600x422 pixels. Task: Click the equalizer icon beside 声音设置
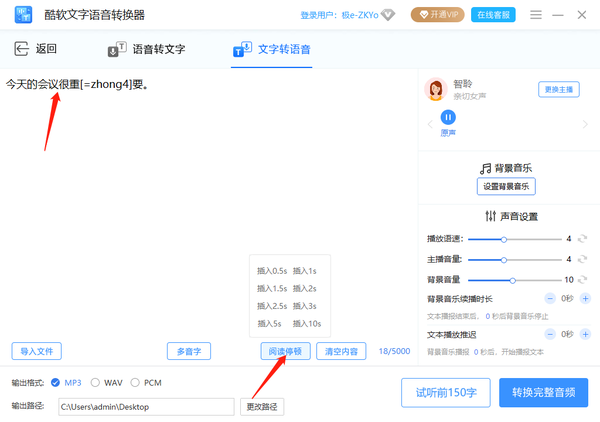491,216
